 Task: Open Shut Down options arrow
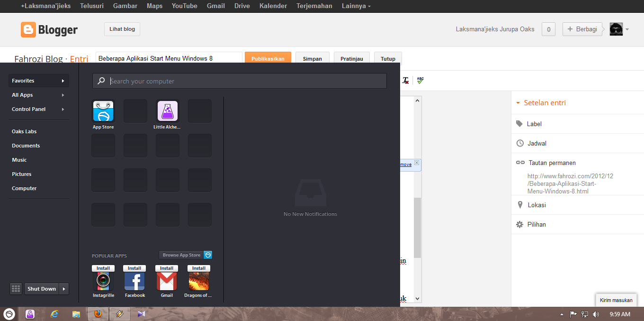coord(65,289)
